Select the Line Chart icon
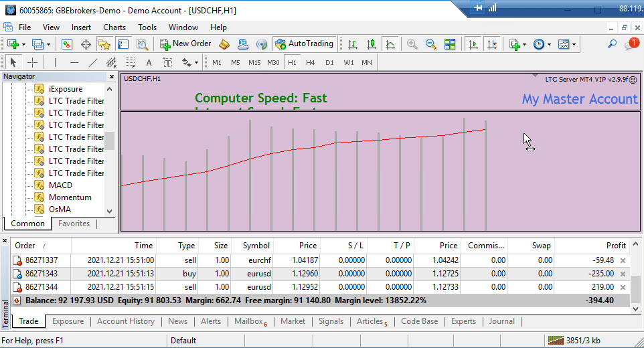 [x=390, y=44]
